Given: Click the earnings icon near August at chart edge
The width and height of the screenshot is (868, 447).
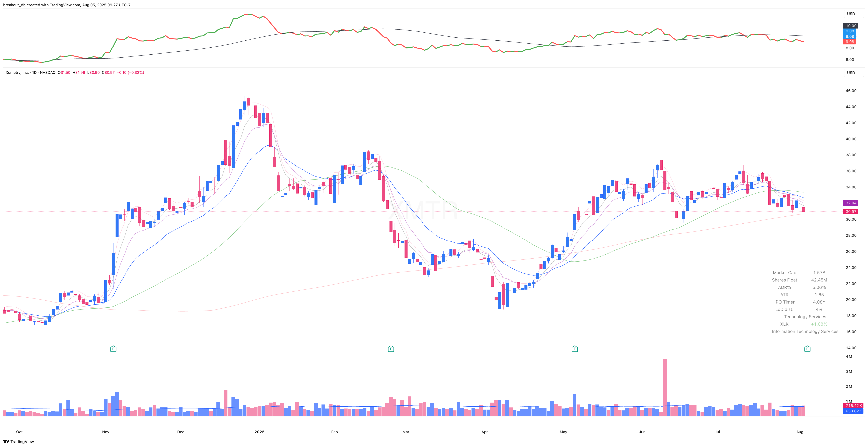Looking at the screenshot, I should [807, 349].
